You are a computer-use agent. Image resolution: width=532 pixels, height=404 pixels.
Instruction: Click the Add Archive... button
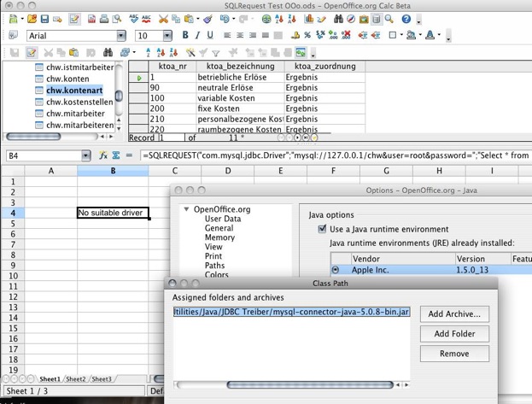[x=454, y=314]
